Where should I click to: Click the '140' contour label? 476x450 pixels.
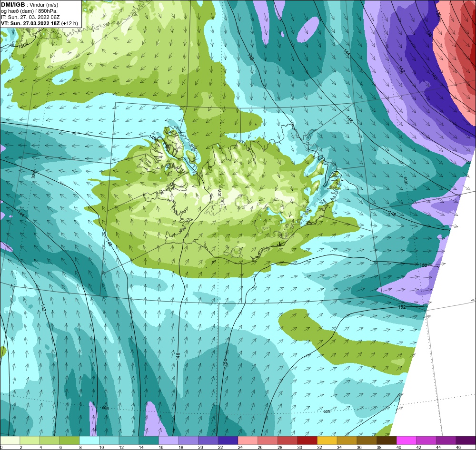click(x=434, y=76)
